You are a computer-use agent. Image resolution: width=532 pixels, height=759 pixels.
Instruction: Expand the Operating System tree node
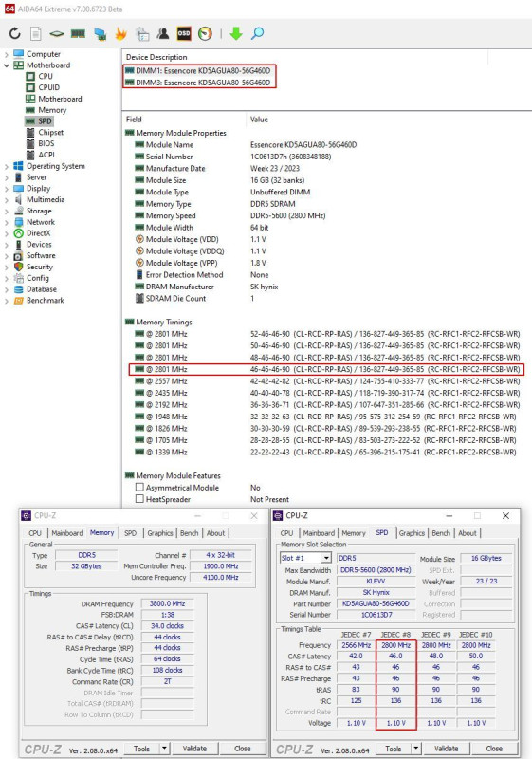[x=7, y=166]
